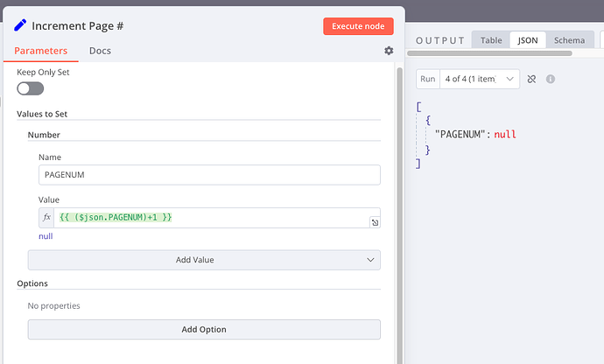This screenshot has height=364, width=604.
Task: Toggle the Keep Only Set switch
Action: (x=30, y=87)
